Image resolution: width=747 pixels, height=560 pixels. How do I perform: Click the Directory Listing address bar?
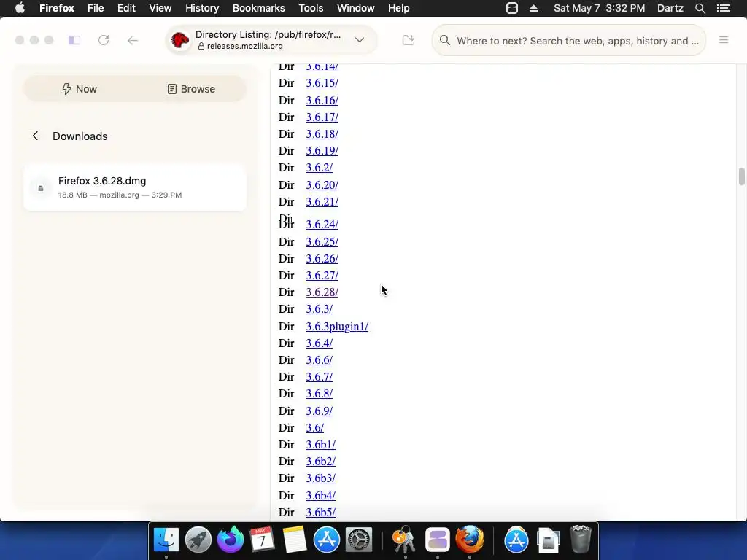pyautogui.click(x=271, y=40)
